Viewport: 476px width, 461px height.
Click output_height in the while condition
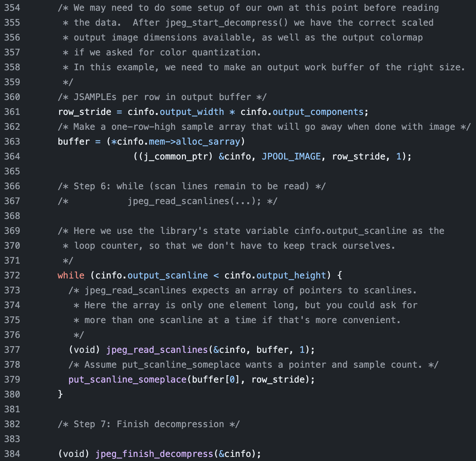(x=291, y=275)
